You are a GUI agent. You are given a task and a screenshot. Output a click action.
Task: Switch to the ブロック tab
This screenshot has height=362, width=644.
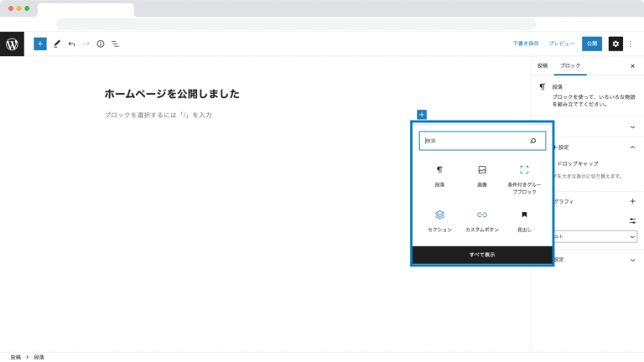[x=569, y=65]
